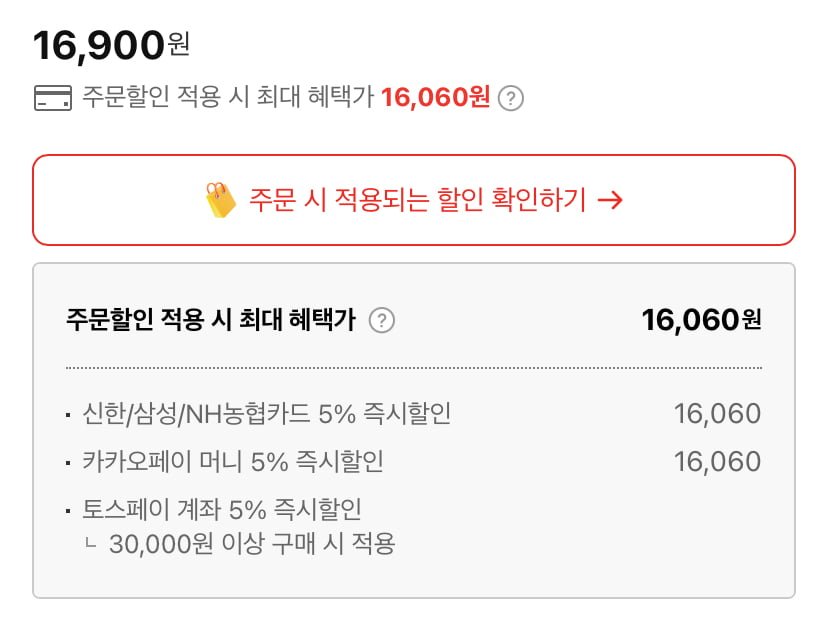
Task: Open the help tooltip in the gray panel header
Action: point(382,321)
